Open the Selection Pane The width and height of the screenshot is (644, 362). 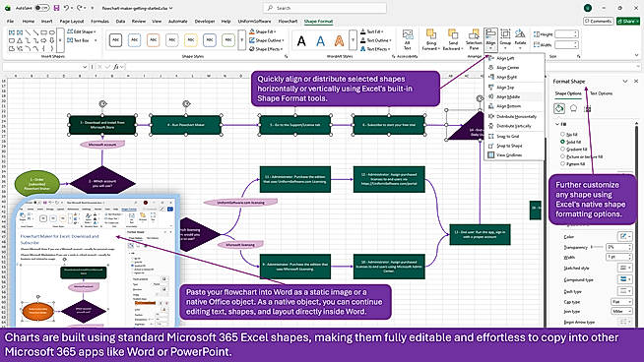[x=474, y=39]
